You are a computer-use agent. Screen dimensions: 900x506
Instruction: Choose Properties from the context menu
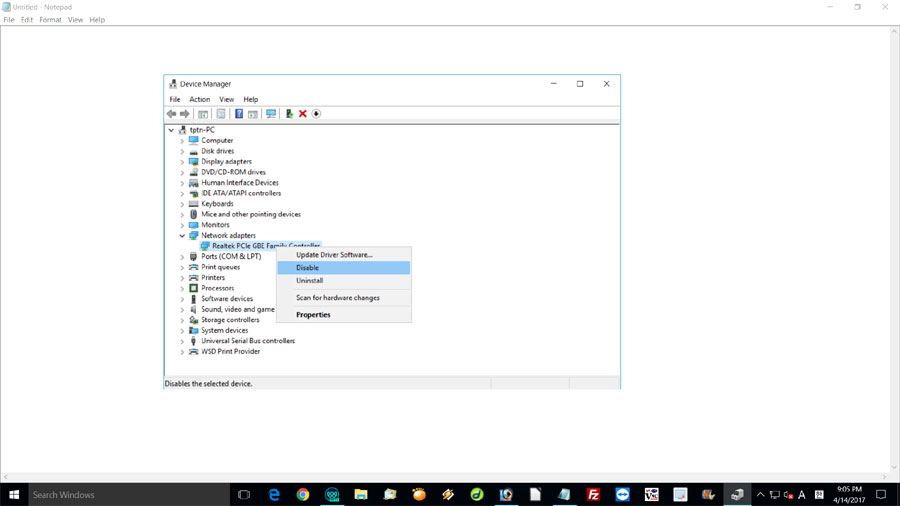pos(344,315)
